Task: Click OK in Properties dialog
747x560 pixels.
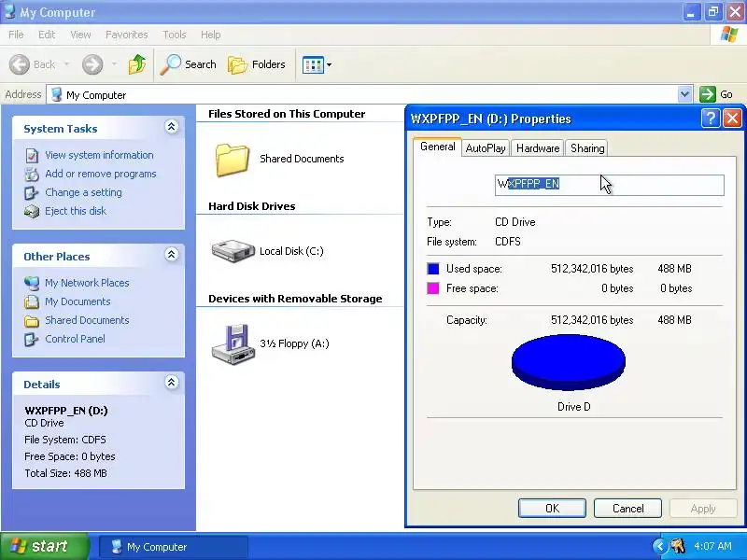Action: 552,509
